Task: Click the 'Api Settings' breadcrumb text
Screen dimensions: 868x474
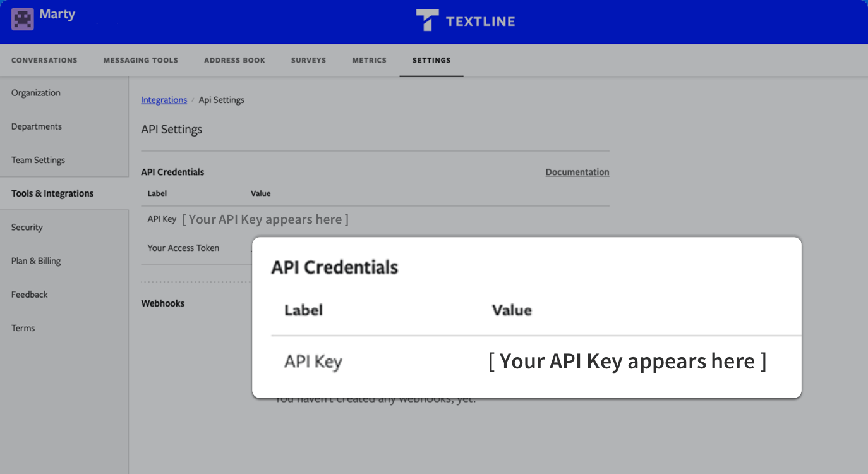Action: click(x=221, y=100)
